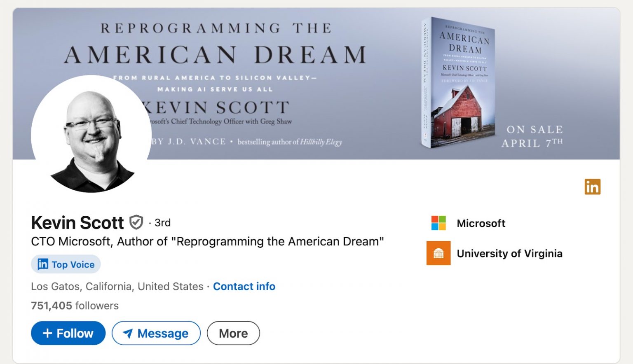The height and width of the screenshot is (364, 633).
Task: Click the paper plane icon in Message
Action: 128,333
